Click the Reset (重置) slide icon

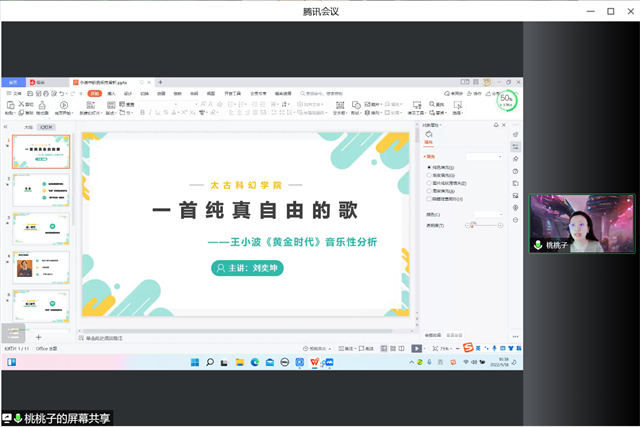coord(122,105)
